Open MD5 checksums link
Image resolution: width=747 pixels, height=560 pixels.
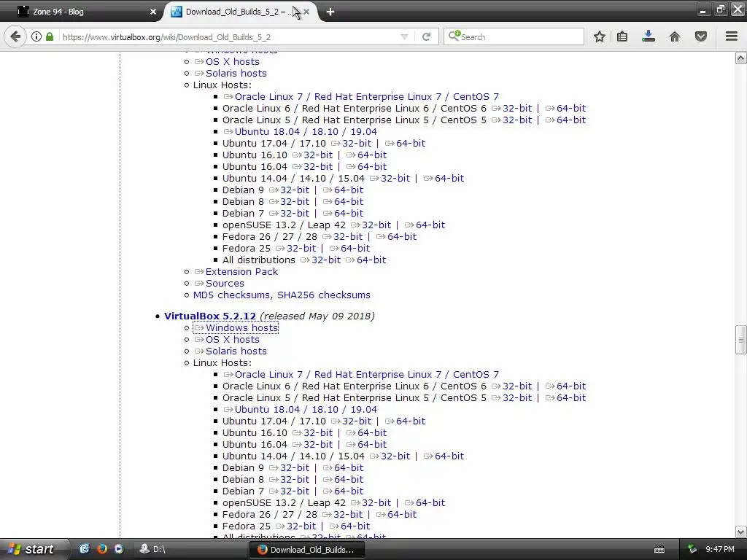tap(231, 295)
